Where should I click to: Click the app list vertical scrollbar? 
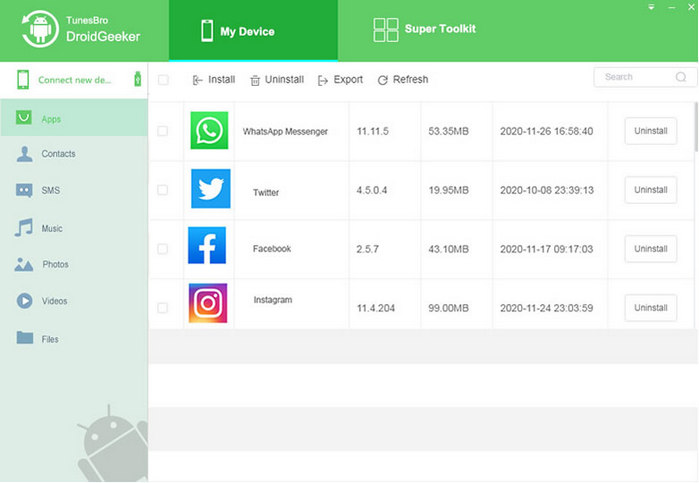coord(695,127)
